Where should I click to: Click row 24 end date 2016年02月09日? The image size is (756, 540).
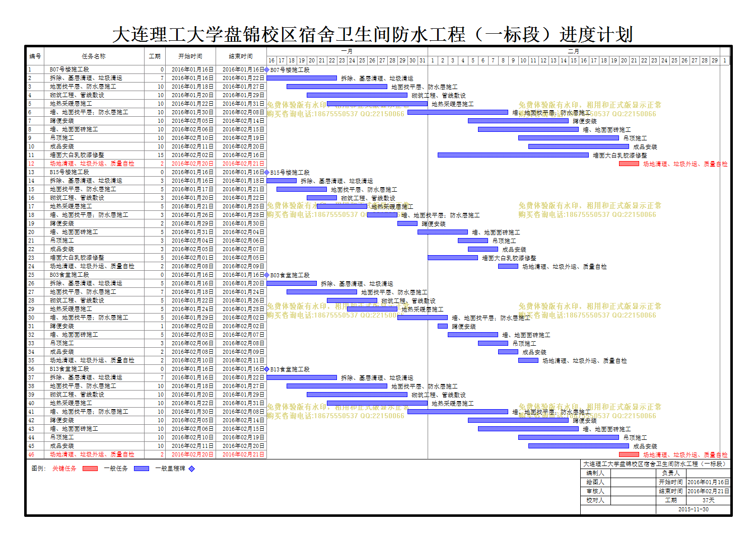click(x=243, y=266)
